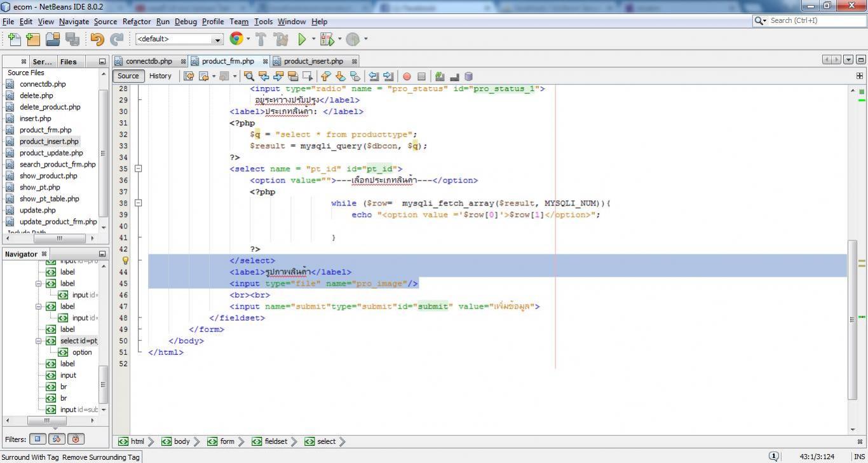Click the Toggle Bookmark icon
868x463 pixels.
click(355, 76)
